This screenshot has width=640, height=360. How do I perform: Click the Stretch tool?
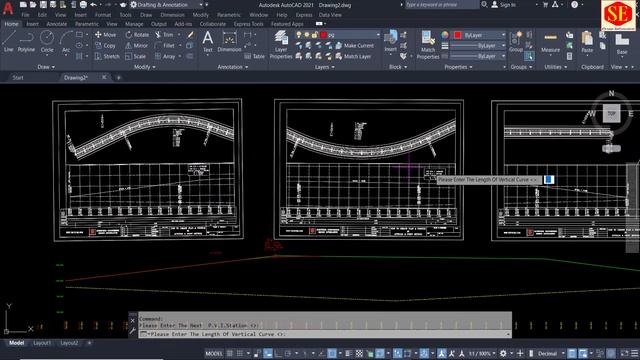(107, 56)
